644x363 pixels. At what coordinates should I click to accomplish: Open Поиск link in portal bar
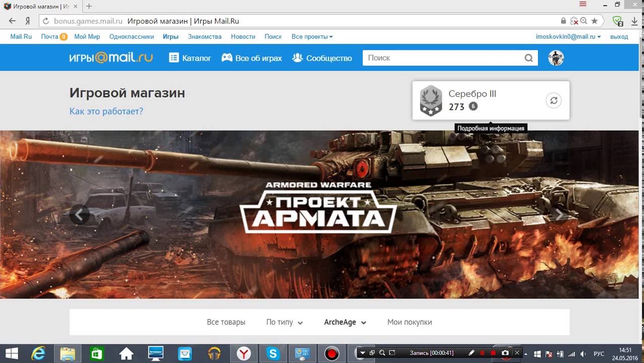273,37
